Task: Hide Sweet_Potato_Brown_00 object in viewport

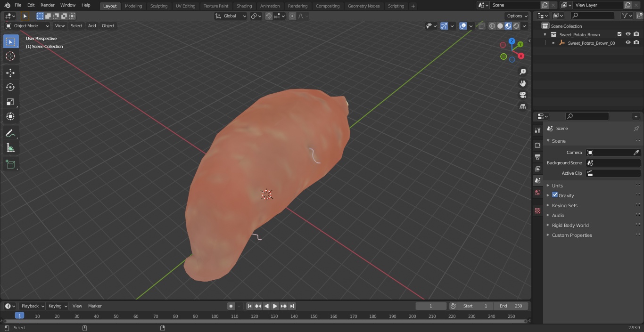Action: tap(628, 43)
